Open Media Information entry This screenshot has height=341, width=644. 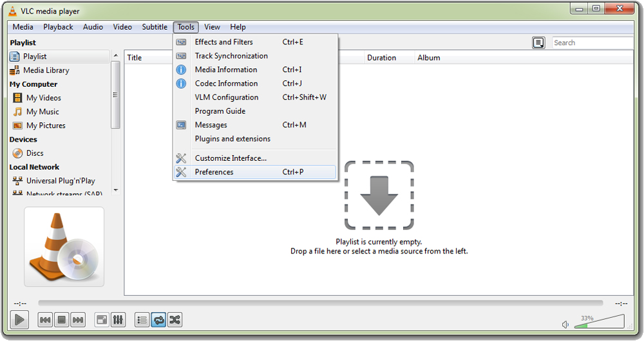pyautogui.click(x=254, y=69)
